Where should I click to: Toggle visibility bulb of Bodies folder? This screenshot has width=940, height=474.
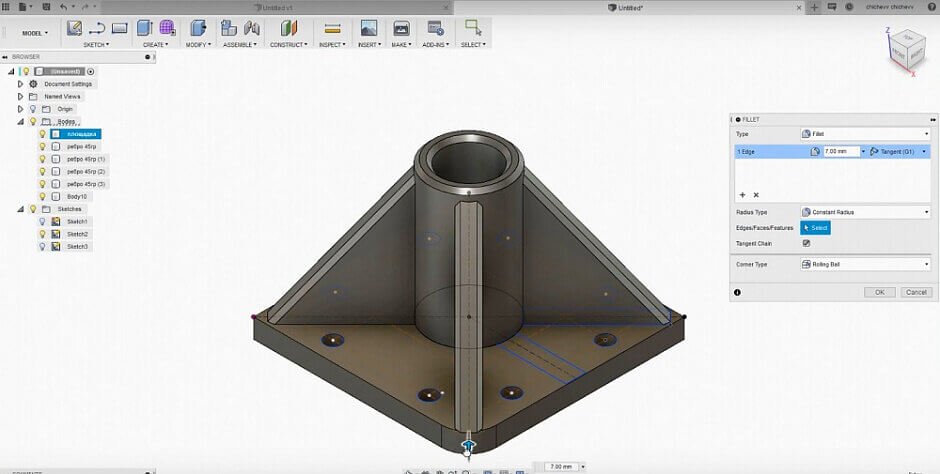coord(33,122)
